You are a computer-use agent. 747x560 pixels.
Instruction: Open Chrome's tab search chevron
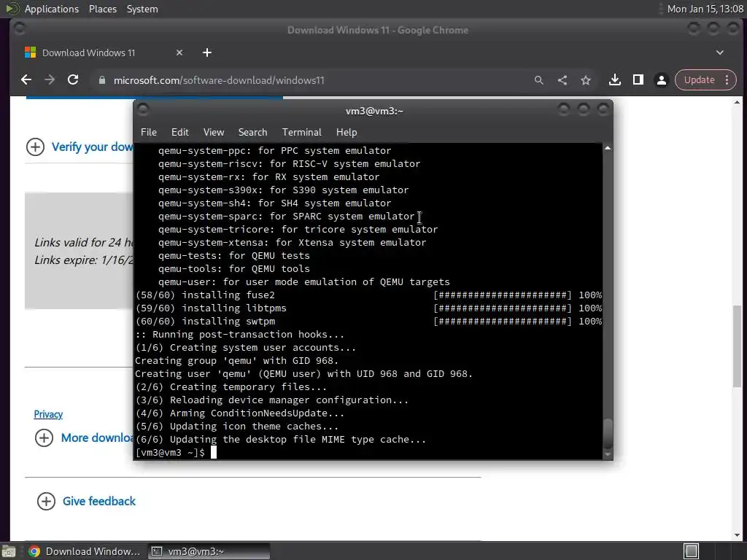point(720,52)
